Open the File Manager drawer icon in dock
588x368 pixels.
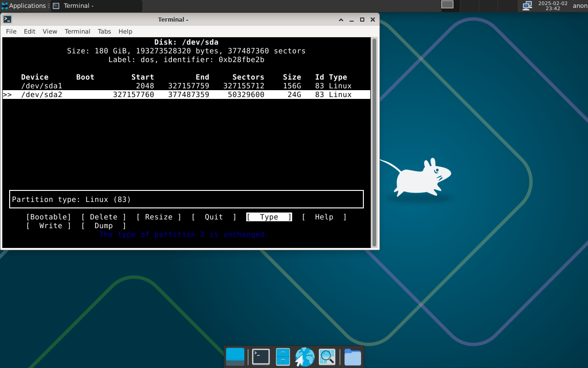(283, 357)
